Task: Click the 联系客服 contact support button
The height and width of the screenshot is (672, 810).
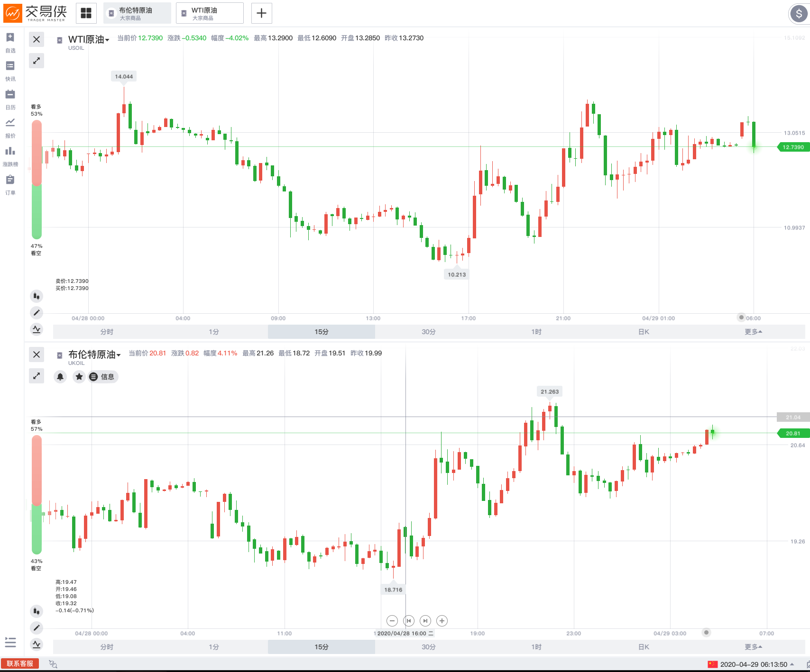Action: coord(20,663)
